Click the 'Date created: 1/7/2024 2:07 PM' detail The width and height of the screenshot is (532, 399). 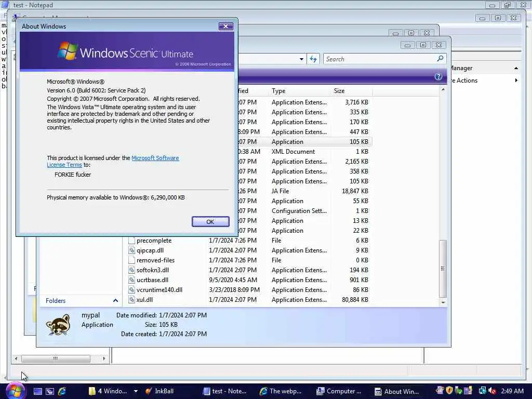(x=164, y=334)
